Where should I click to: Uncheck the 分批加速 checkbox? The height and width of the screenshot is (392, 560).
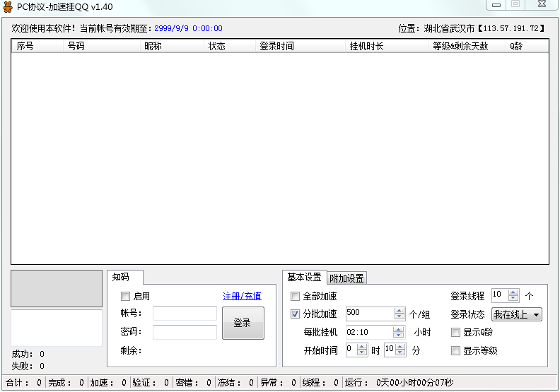(x=296, y=314)
